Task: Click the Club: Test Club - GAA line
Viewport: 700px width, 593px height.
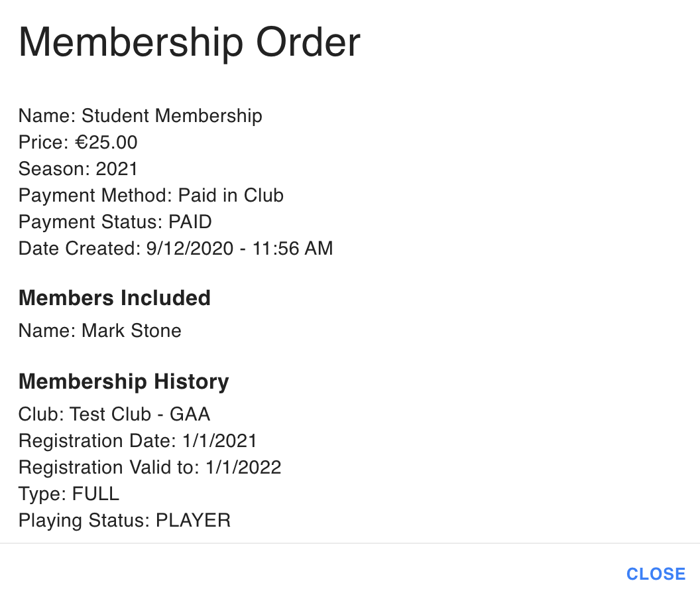Action: (114, 415)
